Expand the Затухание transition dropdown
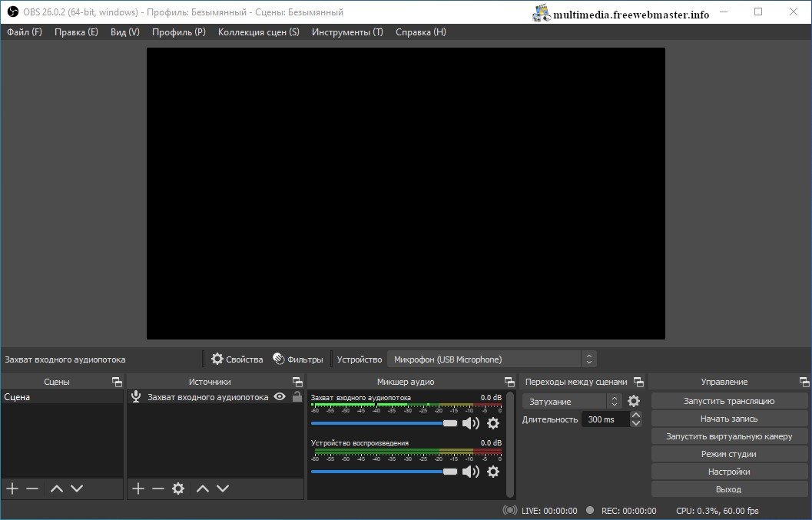Image resolution: width=812 pixels, height=520 pixels. (x=572, y=401)
